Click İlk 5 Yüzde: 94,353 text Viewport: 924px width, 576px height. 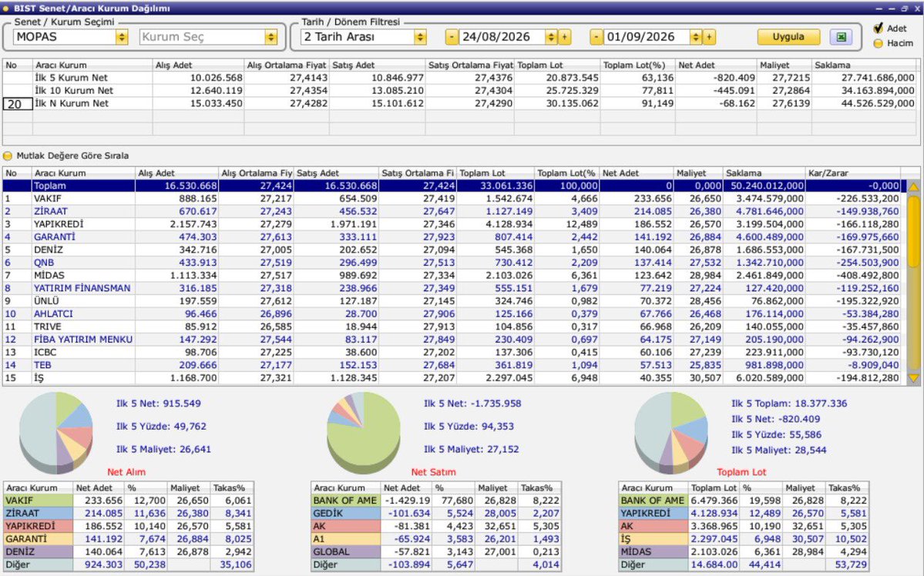point(469,427)
